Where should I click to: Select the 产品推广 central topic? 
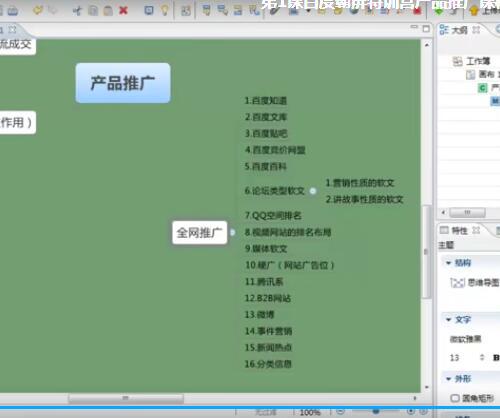pos(123,83)
